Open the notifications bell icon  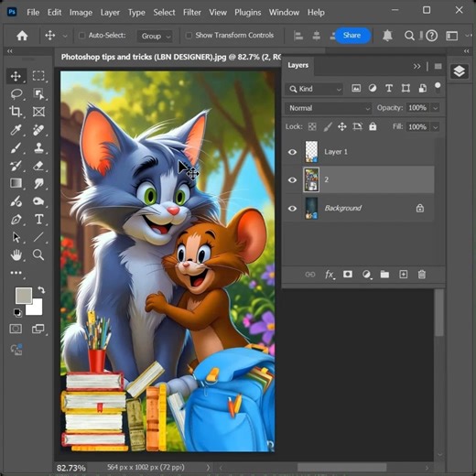tap(387, 36)
